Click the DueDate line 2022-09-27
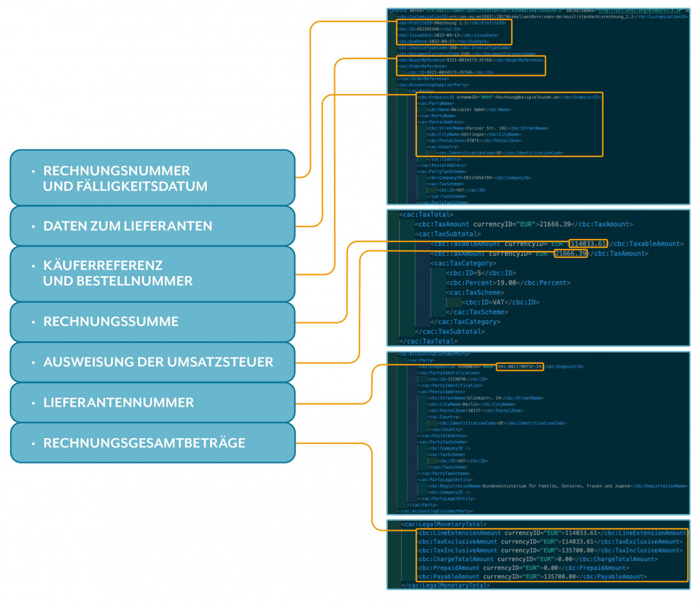Screen dimensions: 700x604 (x=443, y=42)
